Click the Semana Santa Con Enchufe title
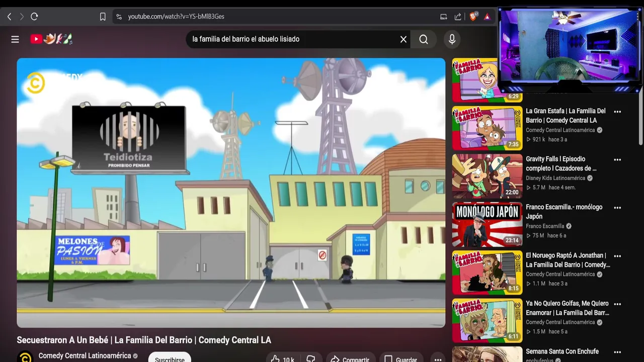This screenshot has width=644, height=362. pyautogui.click(x=562, y=351)
